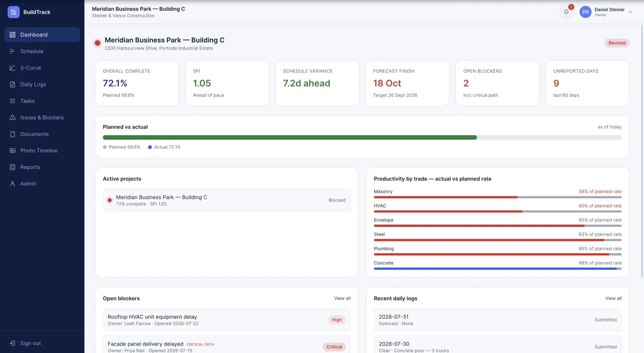Navigate to Daily Logs

pos(42,84)
